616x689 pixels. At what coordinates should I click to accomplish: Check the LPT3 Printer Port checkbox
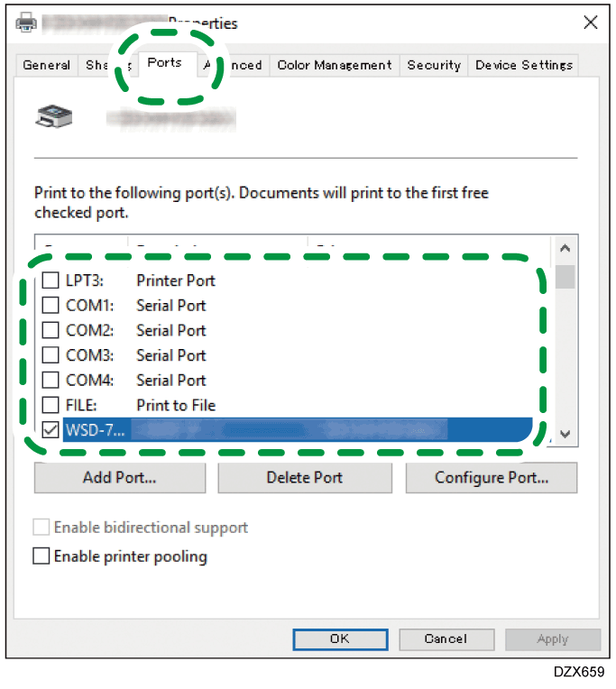coord(51,280)
